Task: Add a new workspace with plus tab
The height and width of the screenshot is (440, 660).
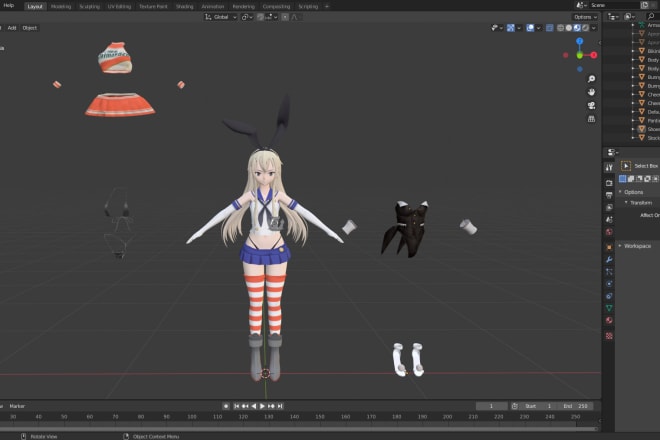Action: [x=327, y=6]
